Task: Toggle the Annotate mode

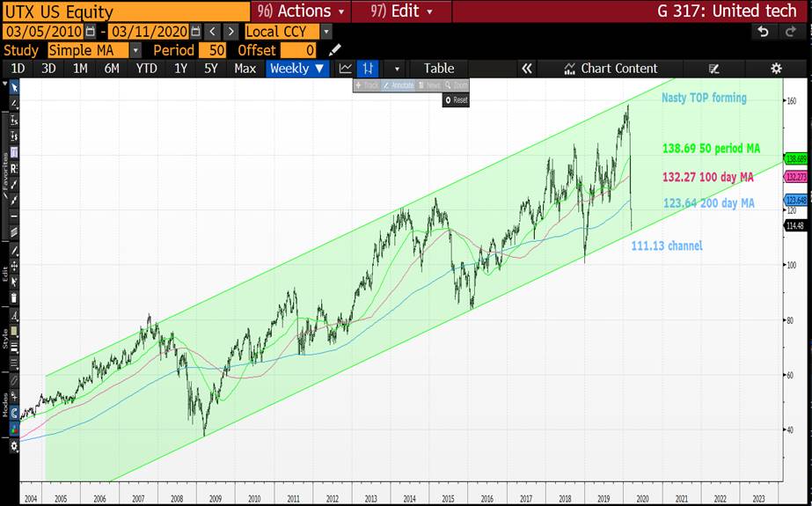Action: click(399, 85)
